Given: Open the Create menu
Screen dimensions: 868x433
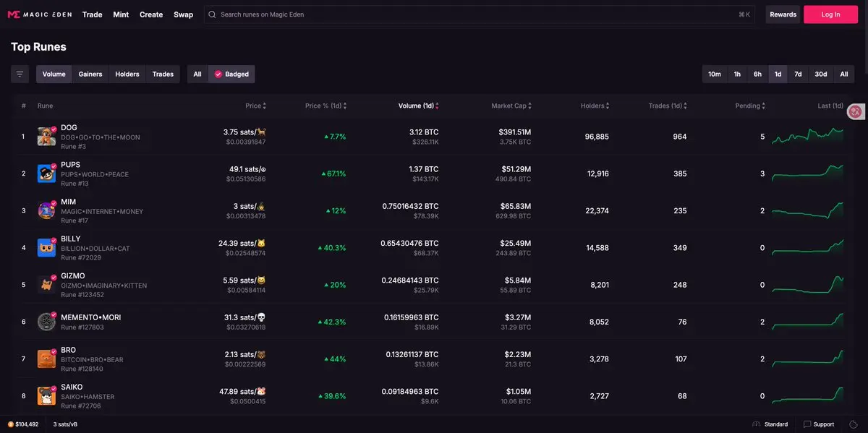Looking at the screenshot, I should [x=151, y=14].
